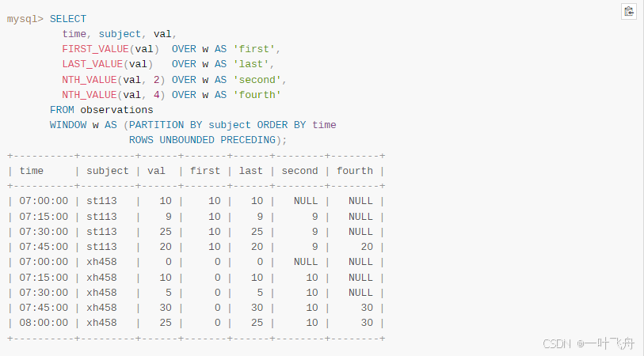Click the fourth column header in results
The image size is (644, 356).
click(354, 171)
